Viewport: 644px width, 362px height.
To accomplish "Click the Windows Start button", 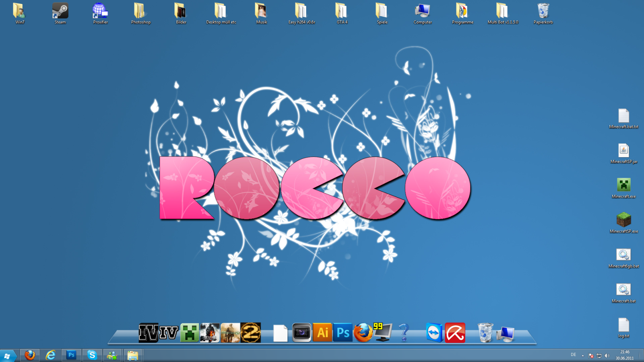I will [x=7, y=356].
